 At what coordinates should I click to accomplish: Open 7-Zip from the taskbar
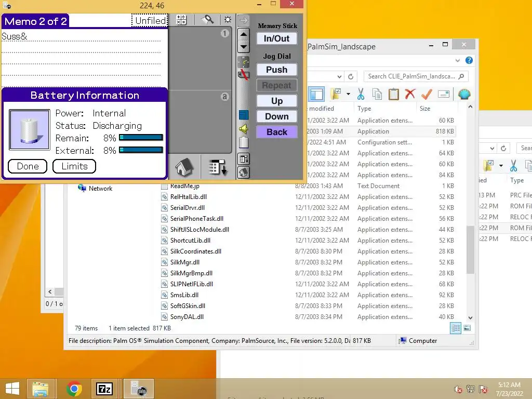[104, 389]
